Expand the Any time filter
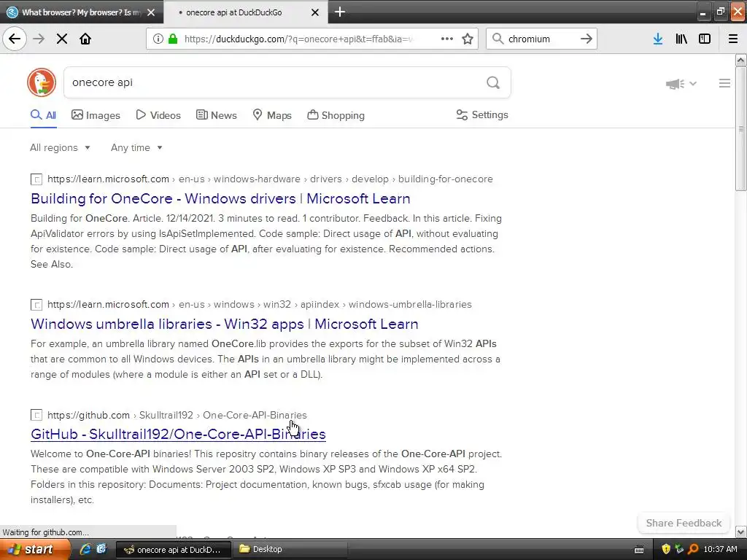Screen dimensions: 747x560 click(x=136, y=147)
